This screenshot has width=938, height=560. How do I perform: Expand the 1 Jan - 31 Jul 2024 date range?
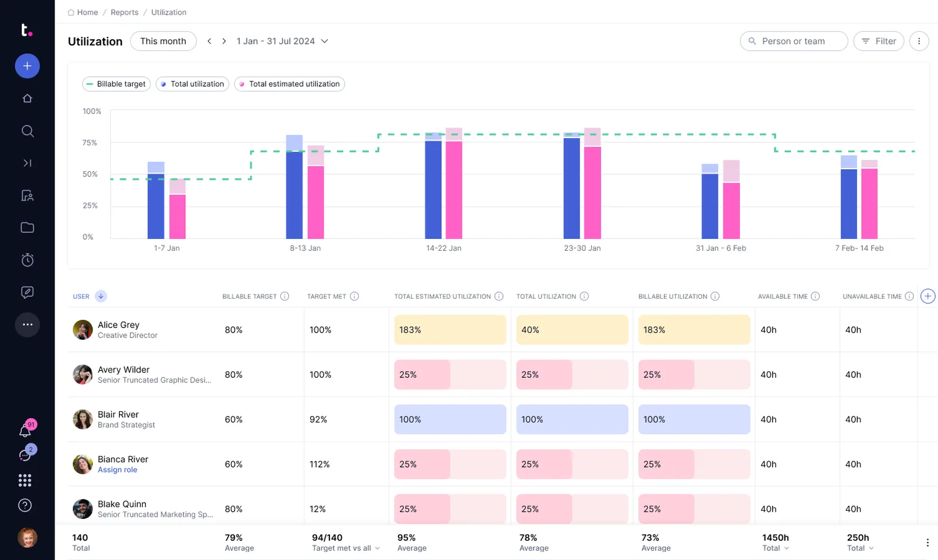pos(282,42)
